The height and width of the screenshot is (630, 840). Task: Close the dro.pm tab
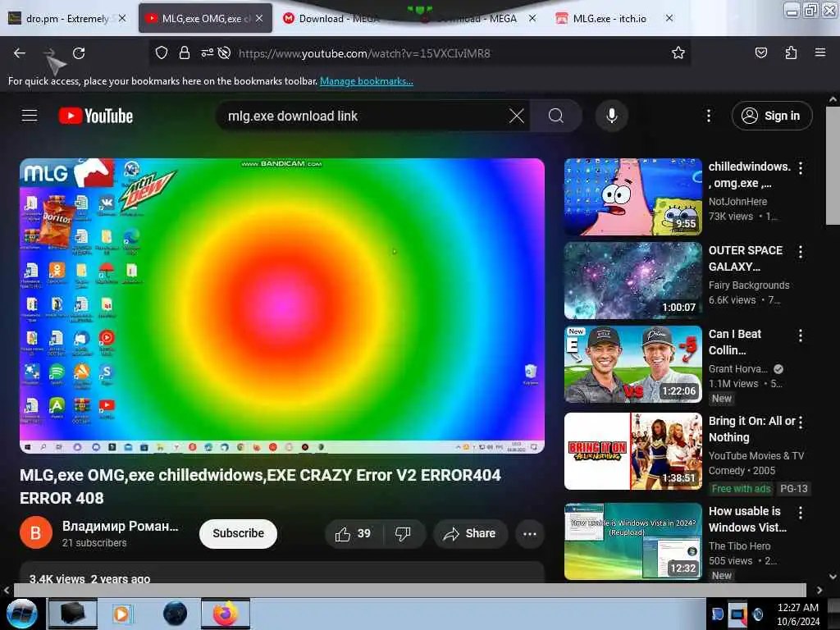pyautogui.click(x=123, y=18)
